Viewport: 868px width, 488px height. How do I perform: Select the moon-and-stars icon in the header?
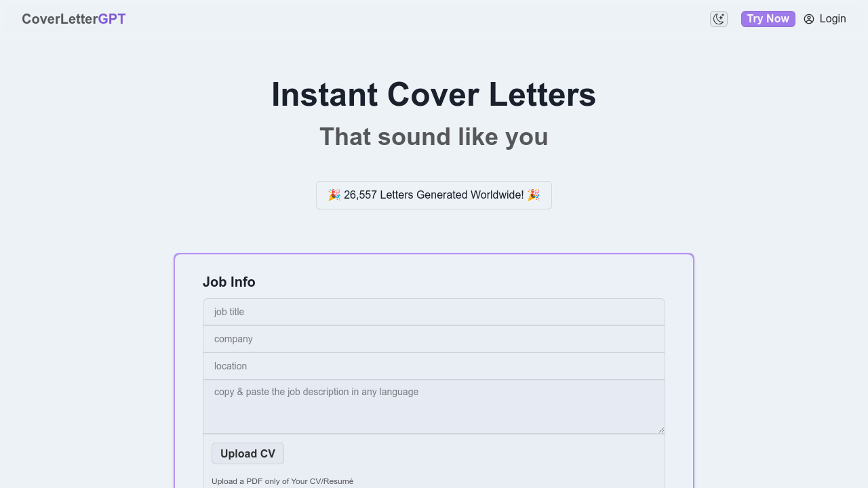pos(718,18)
